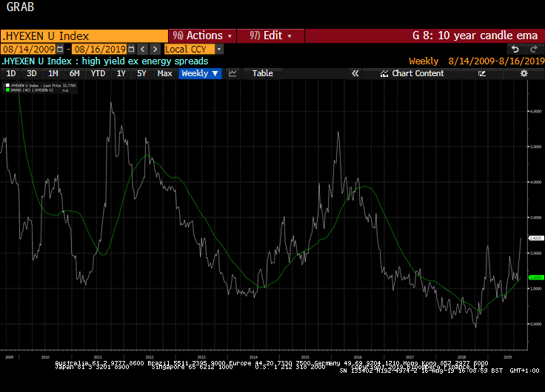The image size is (545, 392).
Task: Switch to Table view
Action: [262, 73]
